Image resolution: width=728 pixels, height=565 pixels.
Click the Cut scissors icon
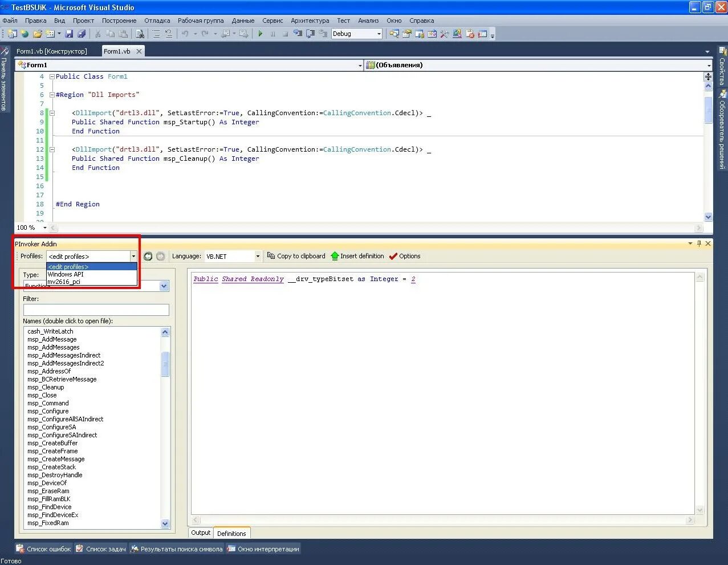point(98,34)
